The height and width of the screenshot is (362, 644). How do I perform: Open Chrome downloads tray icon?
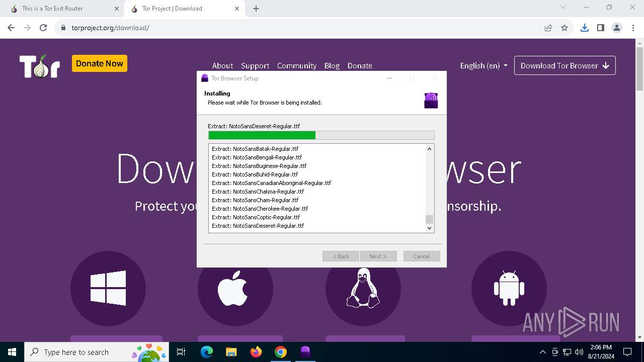(585, 28)
